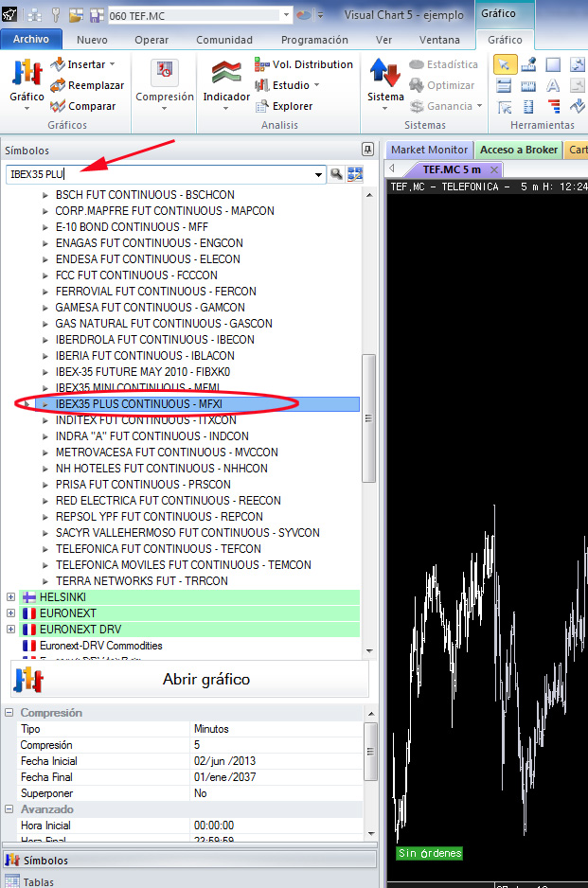Expand the EURONEXT DRV market node

(x=10, y=630)
